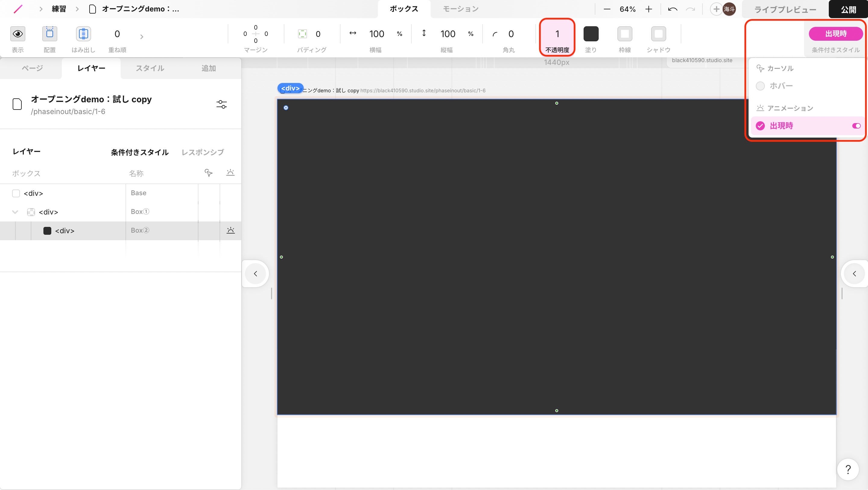Viewport: 868px width, 490px height.
Task: Click the シャドウ shadow icon
Action: coord(658,34)
